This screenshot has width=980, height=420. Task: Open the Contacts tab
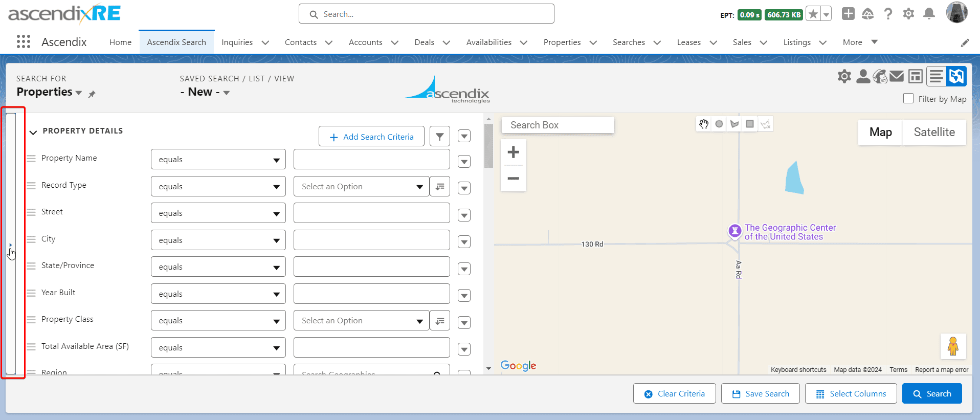pos(301,42)
